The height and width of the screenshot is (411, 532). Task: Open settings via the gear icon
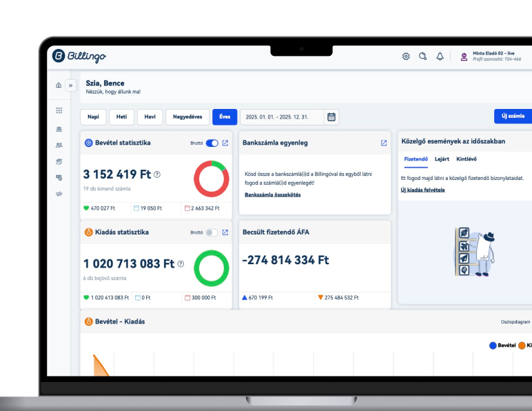[x=406, y=57]
